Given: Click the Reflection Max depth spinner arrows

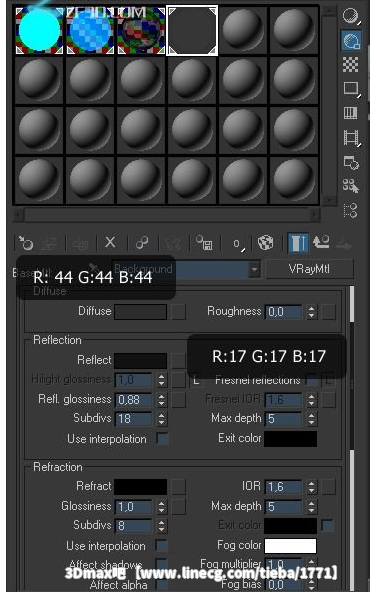Looking at the screenshot, I should [x=311, y=419].
